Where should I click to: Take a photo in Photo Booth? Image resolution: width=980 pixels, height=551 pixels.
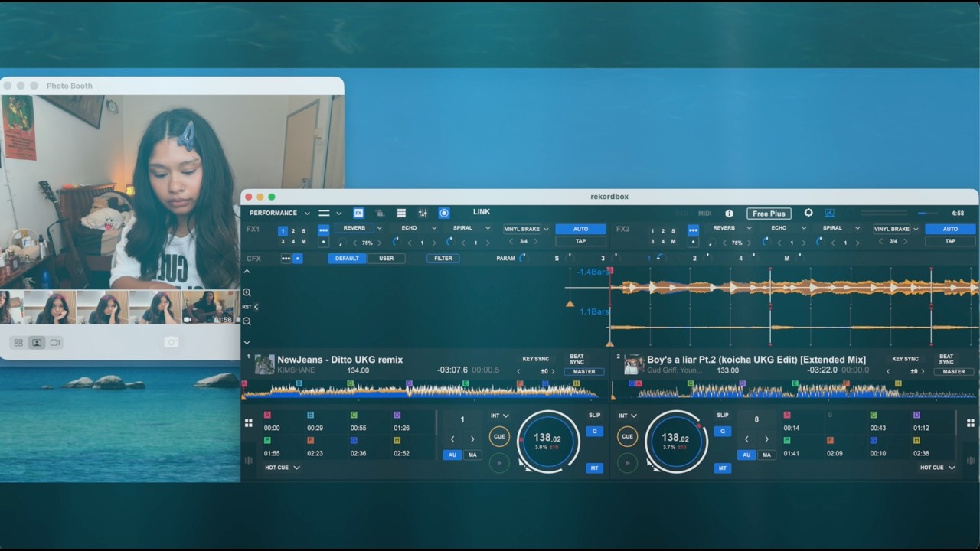[x=171, y=342]
